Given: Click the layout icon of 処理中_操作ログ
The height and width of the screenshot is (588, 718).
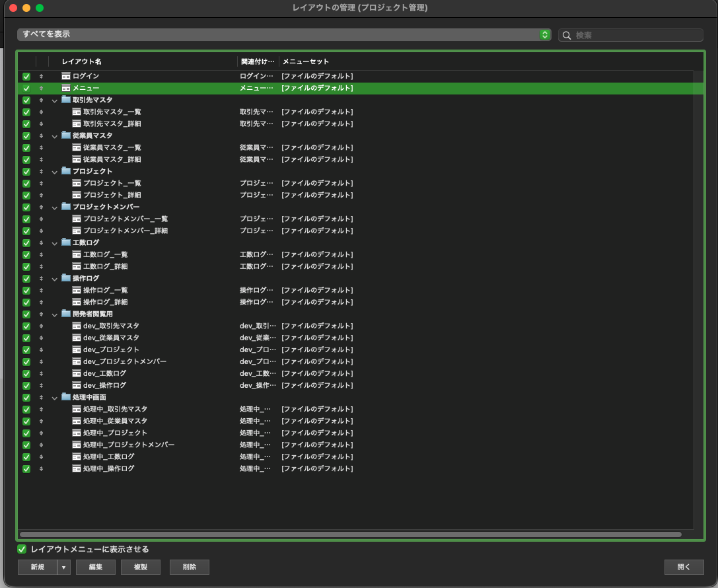Looking at the screenshot, I should point(77,469).
